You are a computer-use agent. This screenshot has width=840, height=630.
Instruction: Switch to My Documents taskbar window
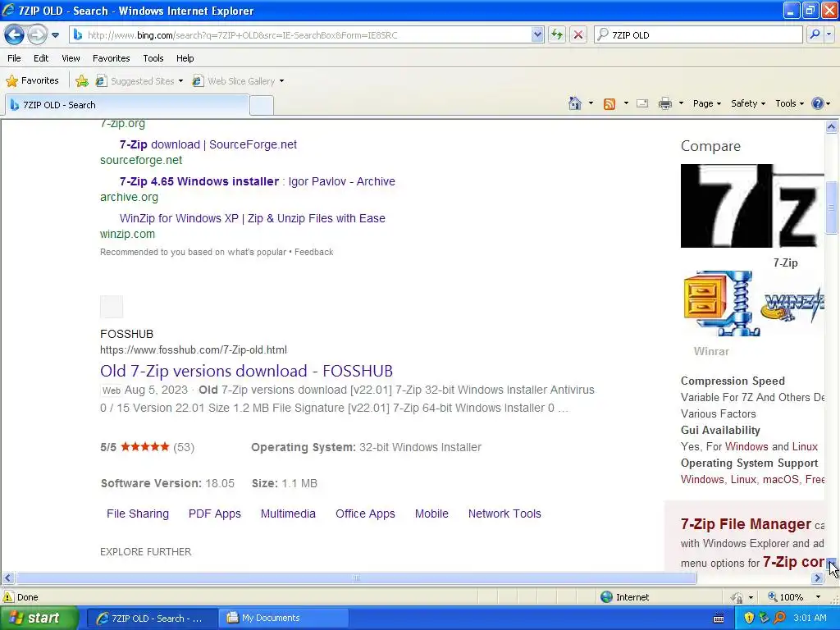pyautogui.click(x=284, y=619)
